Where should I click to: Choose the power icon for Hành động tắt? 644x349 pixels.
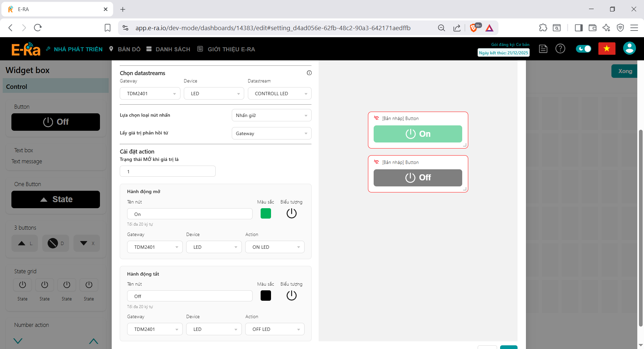coord(291,296)
